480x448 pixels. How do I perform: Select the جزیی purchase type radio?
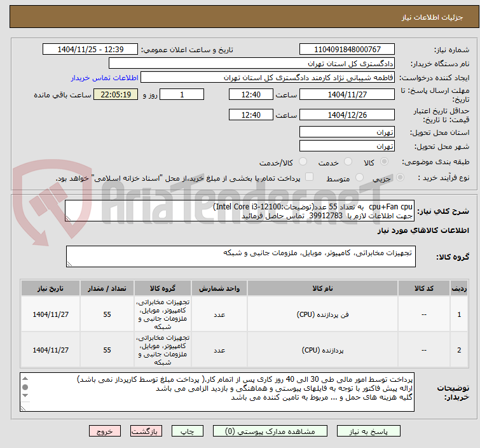(400, 178)
